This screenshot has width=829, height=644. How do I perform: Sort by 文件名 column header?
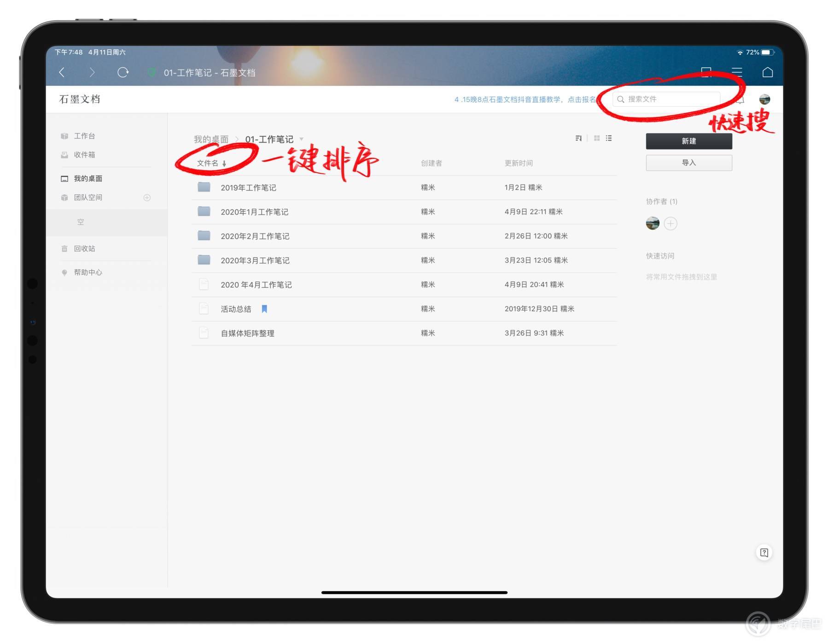[x=211, y=163]
